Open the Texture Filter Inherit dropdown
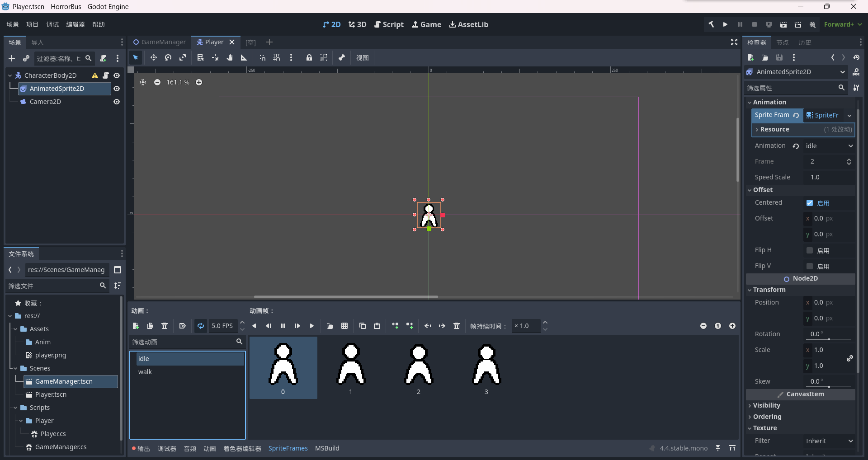Image resolution: width=868 pixels, height=460 pixels. tap(830, 441)
